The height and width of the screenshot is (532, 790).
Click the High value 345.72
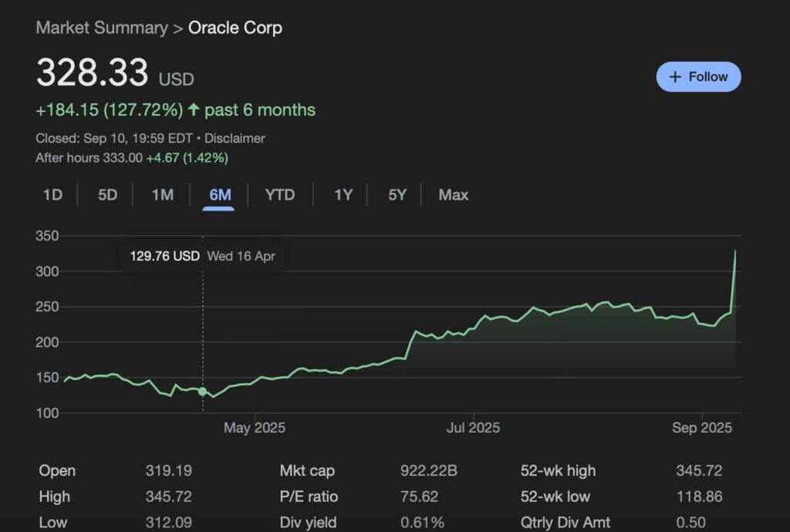click(169, 497)
